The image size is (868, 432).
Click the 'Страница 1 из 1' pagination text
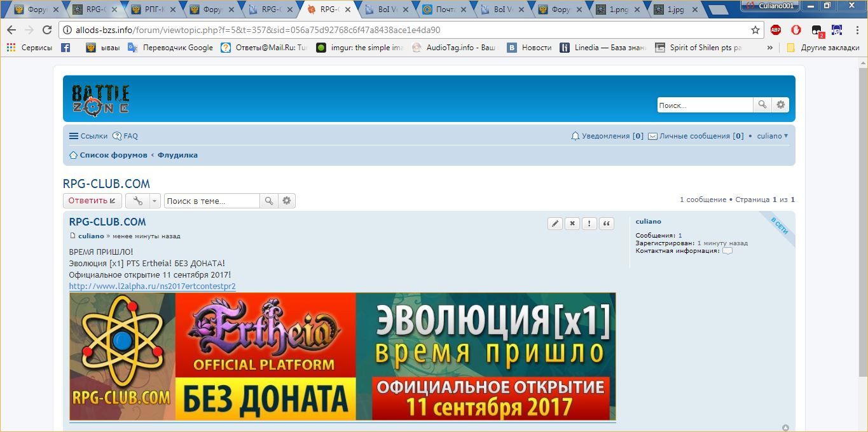(765, 199)
